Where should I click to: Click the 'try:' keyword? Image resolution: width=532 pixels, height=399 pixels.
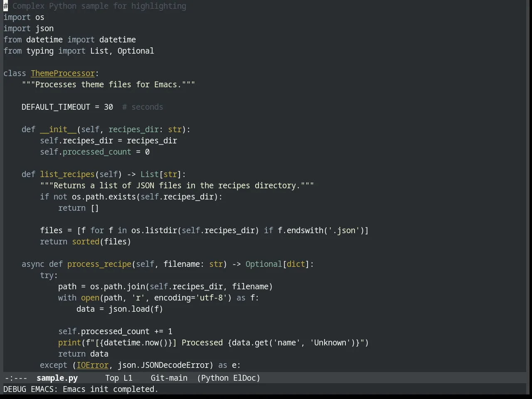pyautogui.click(x=49, y=275)
